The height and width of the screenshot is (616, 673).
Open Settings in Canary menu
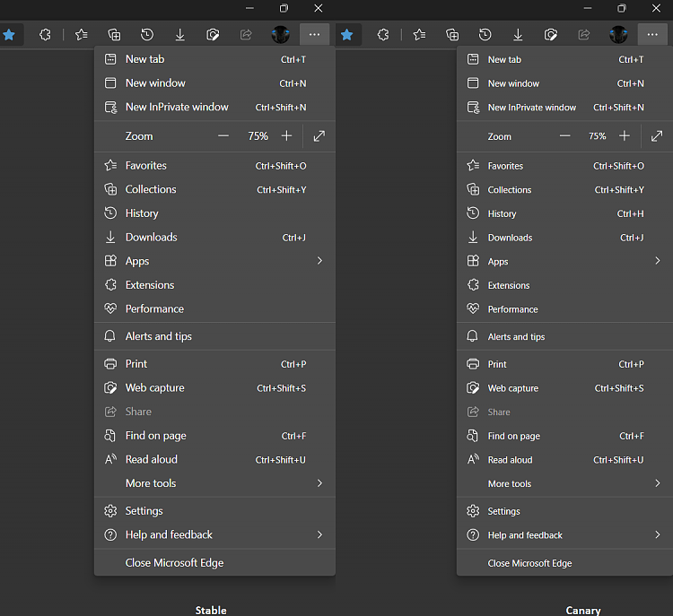coord(564,511)
